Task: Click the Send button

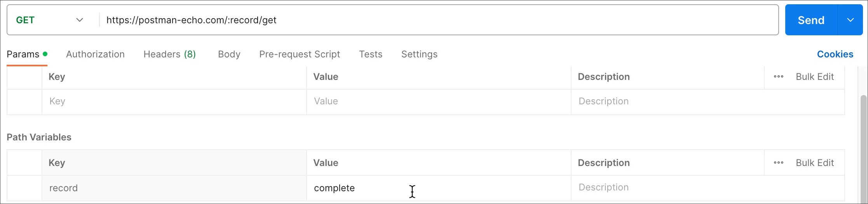Action: [811, 20]
